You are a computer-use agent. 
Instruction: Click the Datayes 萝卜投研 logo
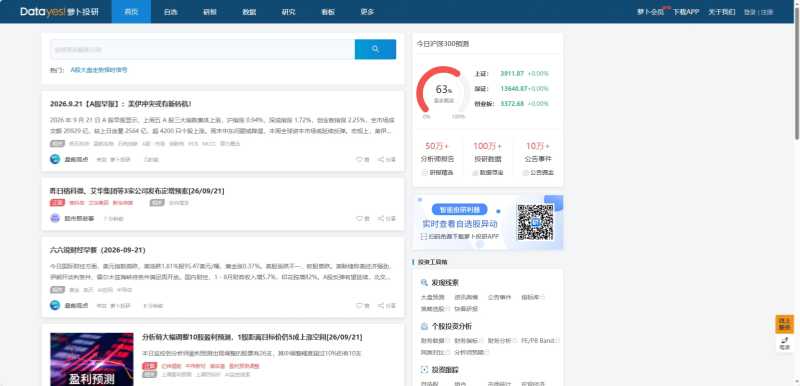60,12
